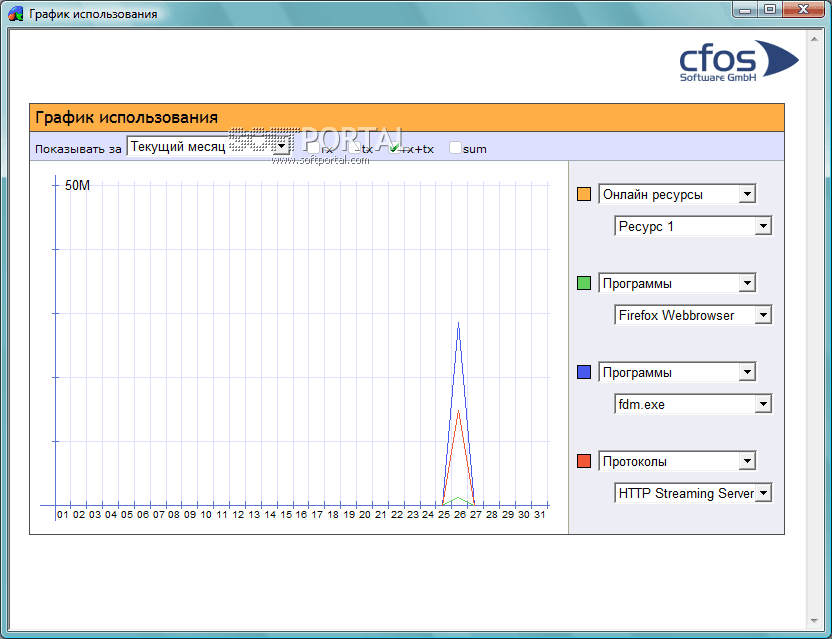
Task: Click the scrollbar up arrow
Action: (814, 39)
